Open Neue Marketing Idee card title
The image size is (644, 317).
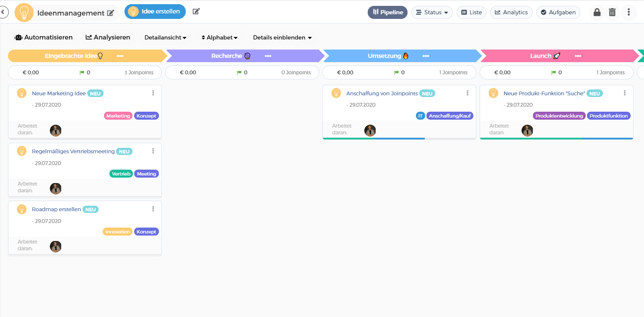coord(59,93)
